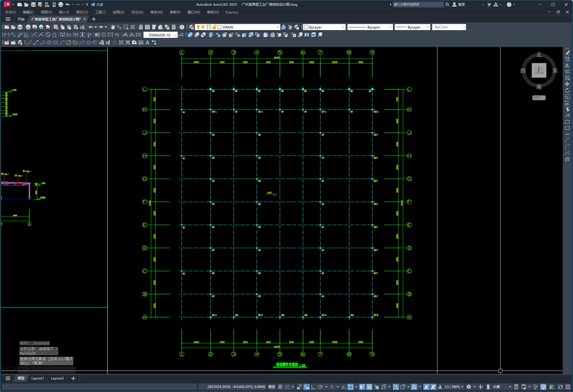Click the multiline Text A tool

(x=147, y=42)
